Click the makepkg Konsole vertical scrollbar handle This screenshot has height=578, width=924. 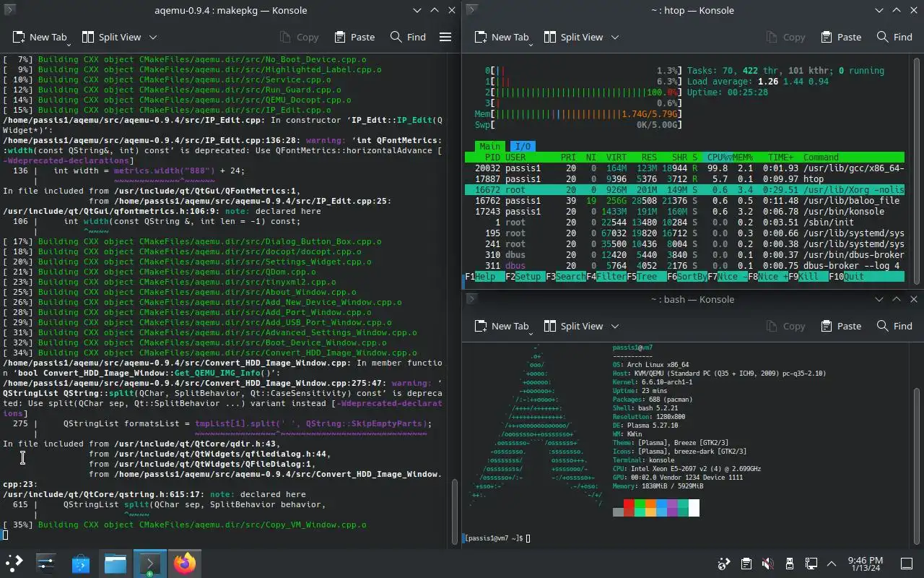[x=454, y=511]
